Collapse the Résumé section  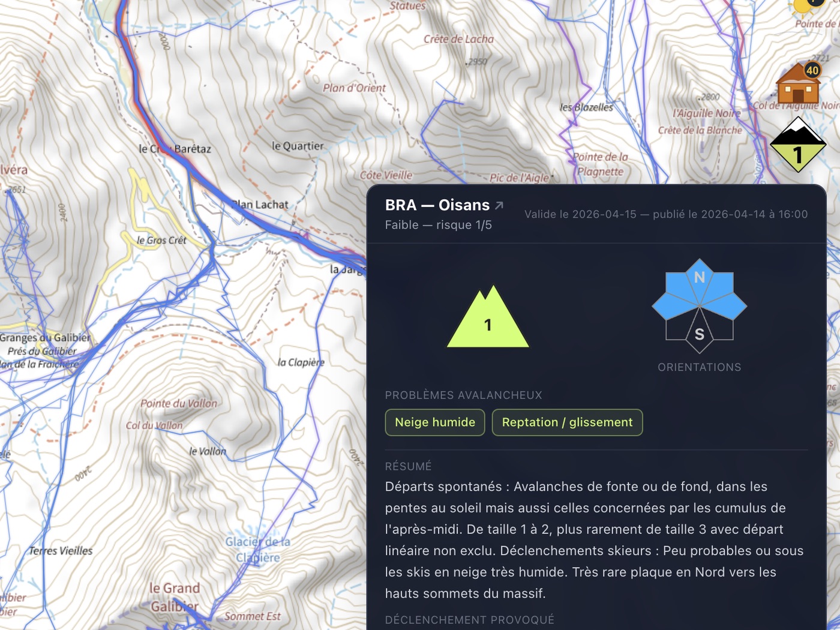(x=408, y=466)
